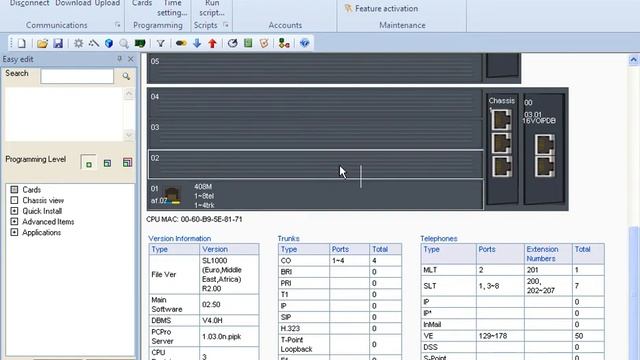Click the main view scroll-up arrow

pos(633,60)
